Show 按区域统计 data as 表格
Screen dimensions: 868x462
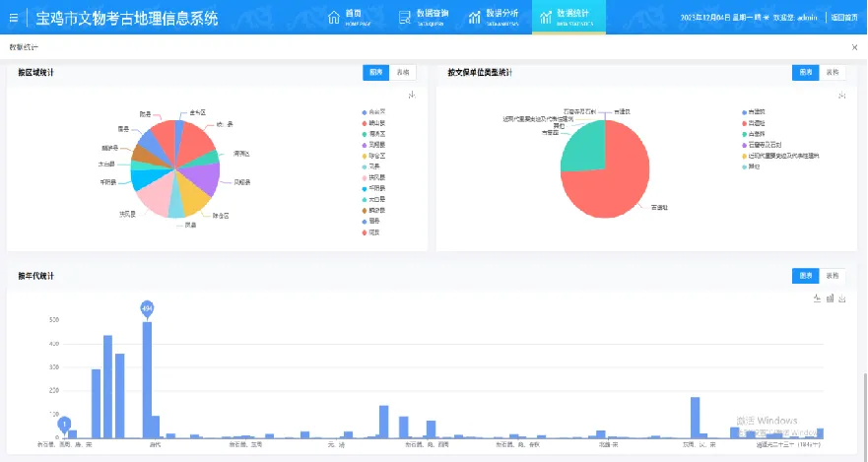pos(404,73)
